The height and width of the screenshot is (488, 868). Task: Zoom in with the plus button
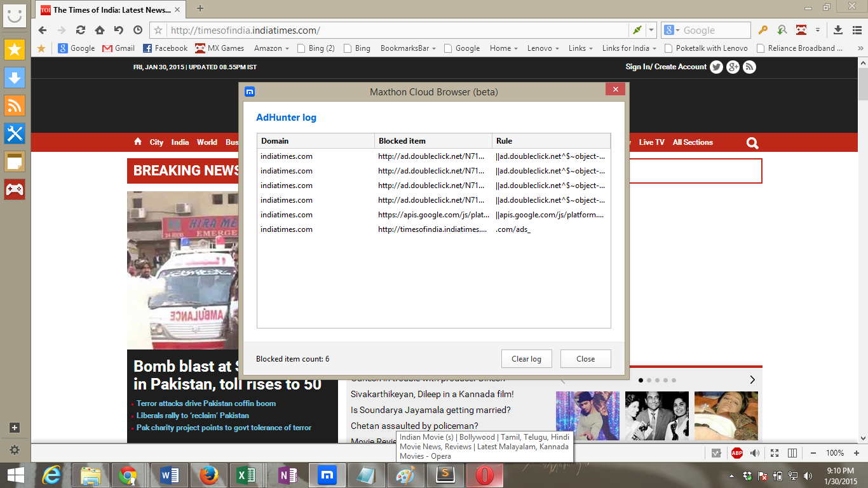point(856,453)
